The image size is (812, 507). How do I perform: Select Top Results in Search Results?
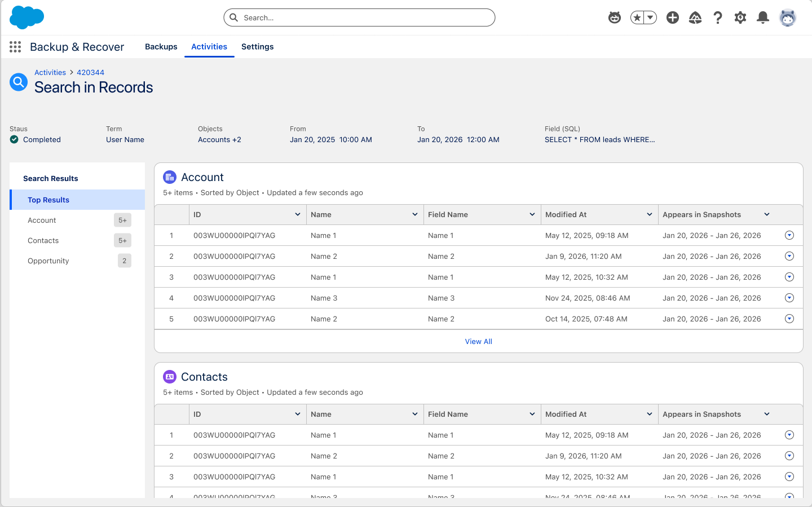[x=77, y=200]
